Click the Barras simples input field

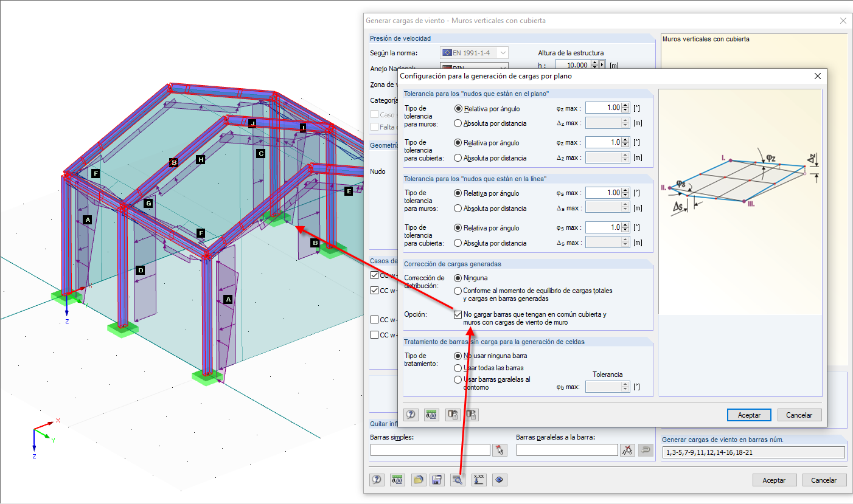pyautogui.click(x=430, y=450)
